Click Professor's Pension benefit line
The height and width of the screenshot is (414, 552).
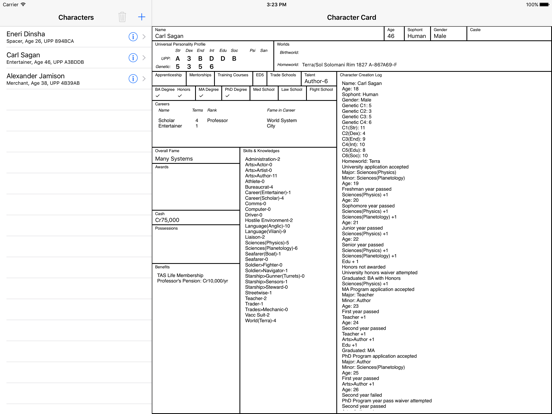193,281
